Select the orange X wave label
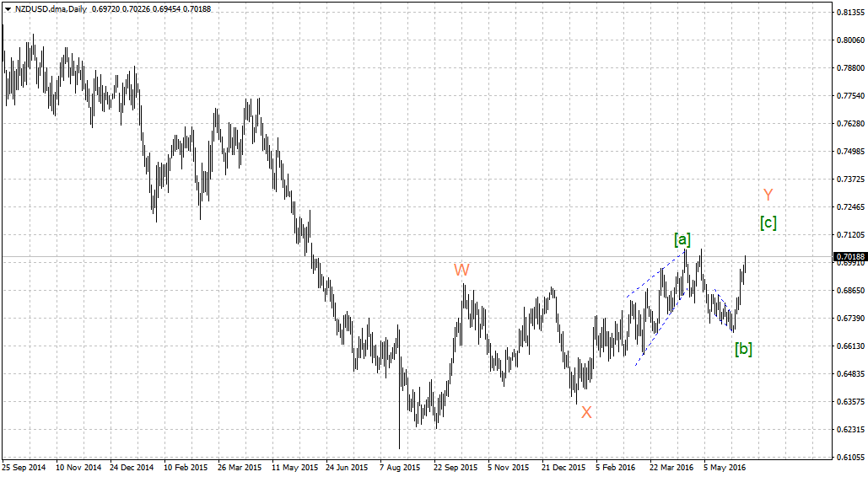The height and width of the screenshot is (477, 868). [x=586, y=412]
